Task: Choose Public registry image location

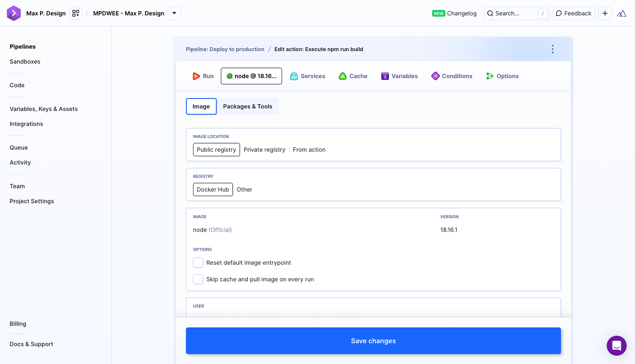Action: pos(216,150)
